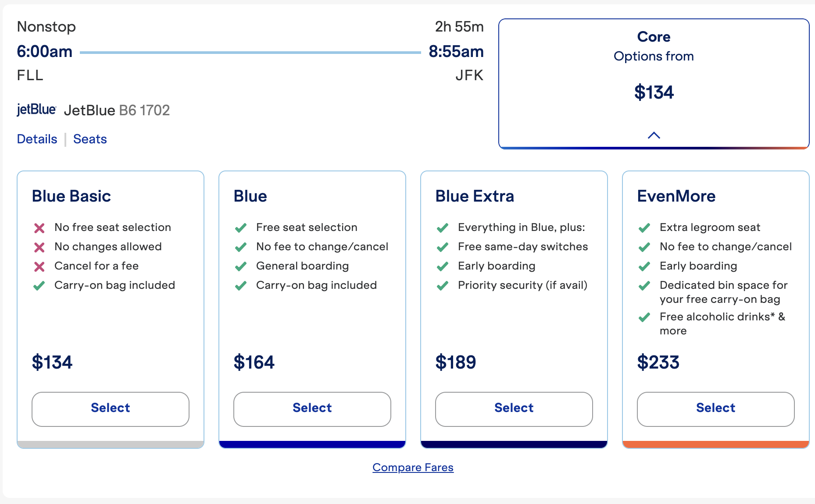The image size is (815, 504).
Task: Click the checkmark beside 'Extra legroom seat'
Action: [x=644, y=227]
